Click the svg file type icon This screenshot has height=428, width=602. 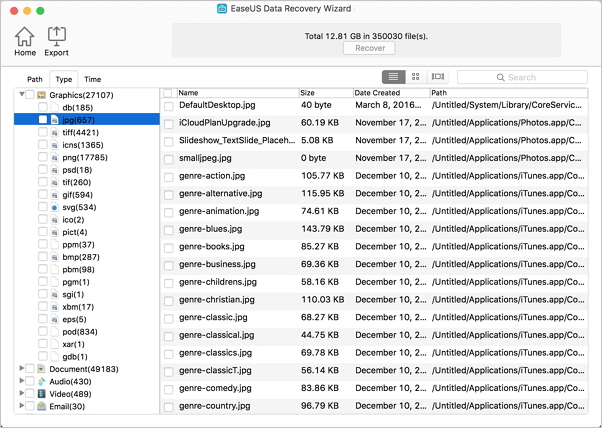pyautogui.click(x=55, y=207)
